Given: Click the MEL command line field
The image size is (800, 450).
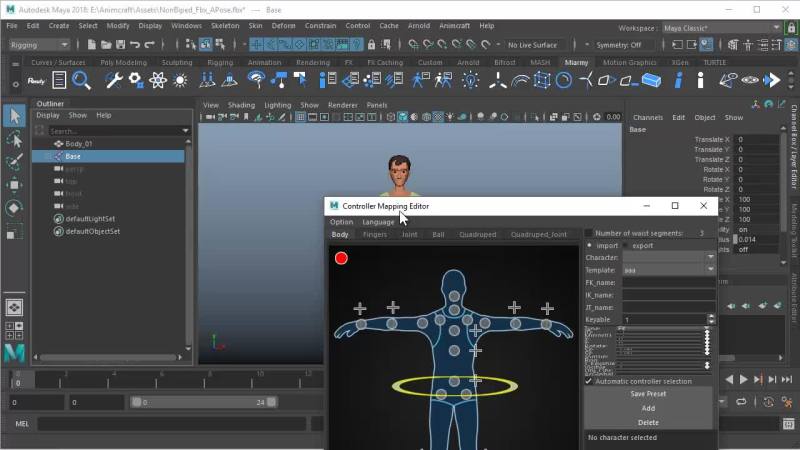Looking at the screenshot, I should [x=172, y=423].
